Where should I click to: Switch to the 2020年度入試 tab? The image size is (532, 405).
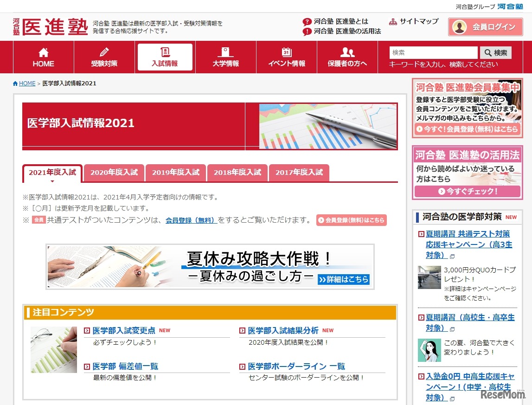click(x=114, y=173)
